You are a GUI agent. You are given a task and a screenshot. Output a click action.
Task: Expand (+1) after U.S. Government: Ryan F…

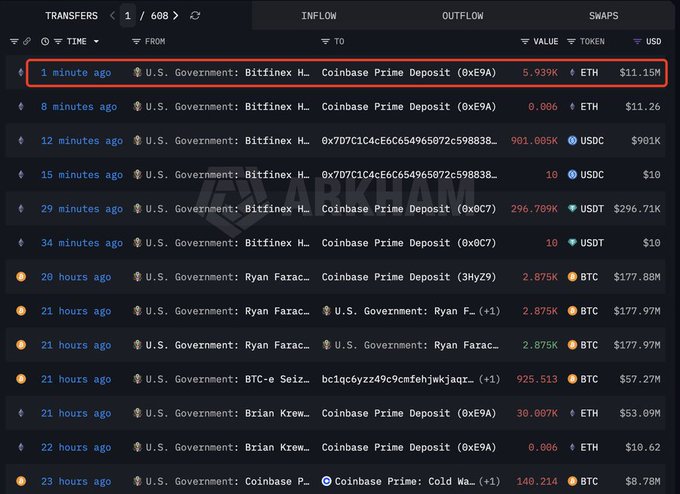point(490,311)
